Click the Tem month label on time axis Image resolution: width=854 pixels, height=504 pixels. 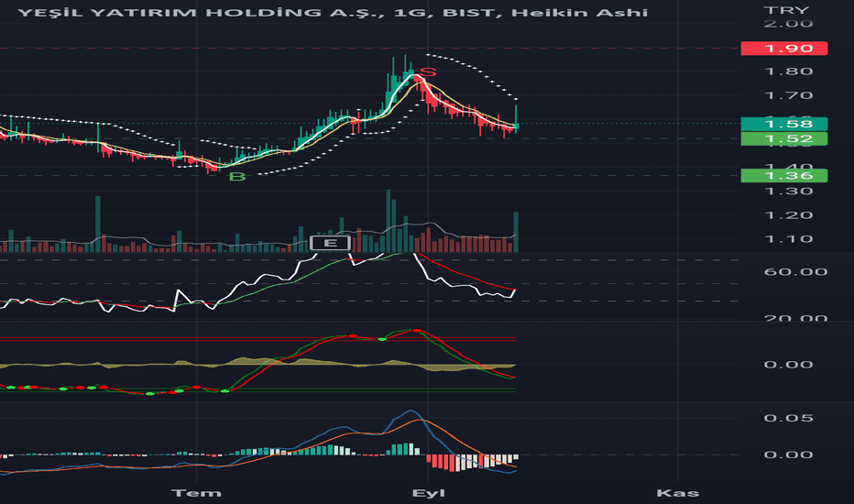click(196, 493)
